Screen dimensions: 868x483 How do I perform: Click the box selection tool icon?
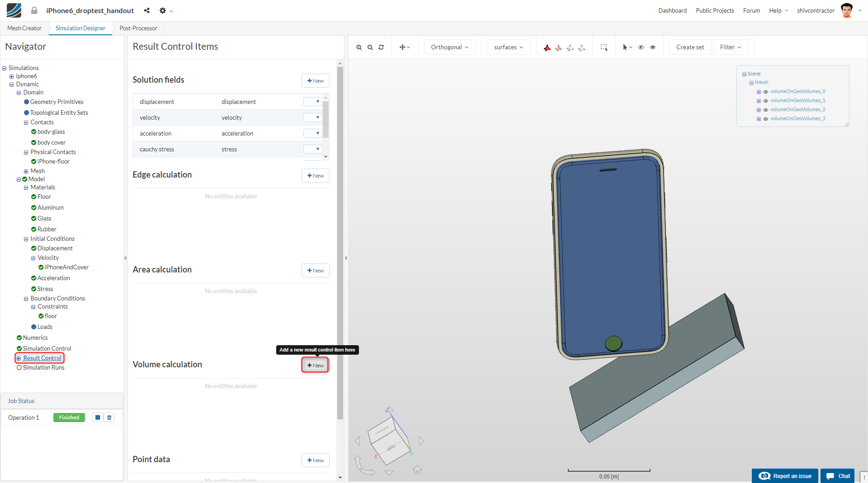604,47
